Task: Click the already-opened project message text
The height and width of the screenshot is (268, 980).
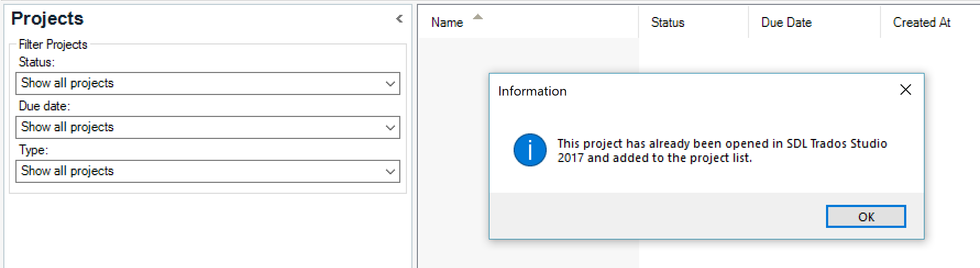Action: coord(722,150)
